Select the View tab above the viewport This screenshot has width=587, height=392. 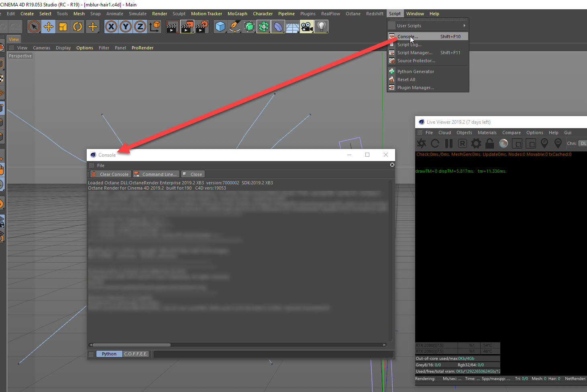click(x=14, y=39)
